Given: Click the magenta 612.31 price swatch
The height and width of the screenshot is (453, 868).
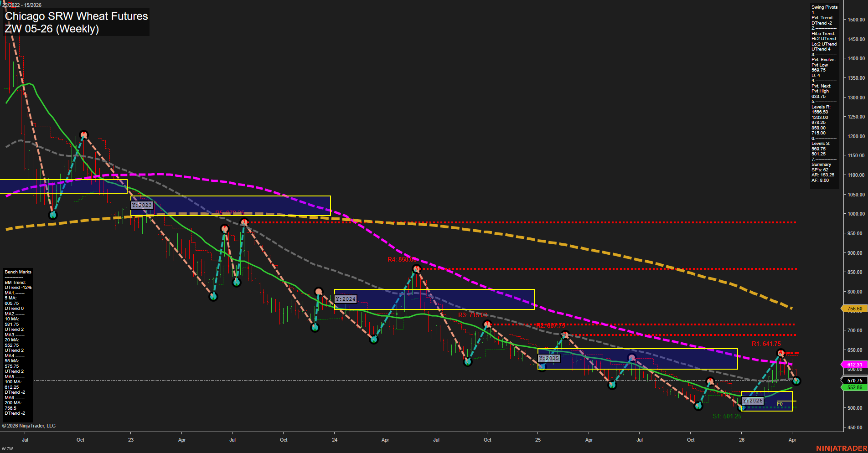Looking at the screenshot, I should (855, 364).
